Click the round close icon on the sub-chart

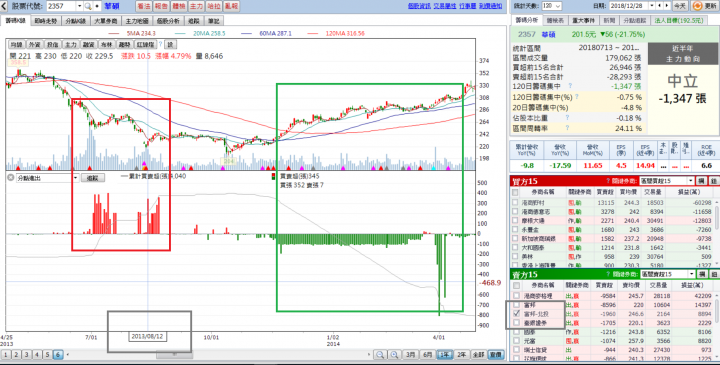(11, 178)
